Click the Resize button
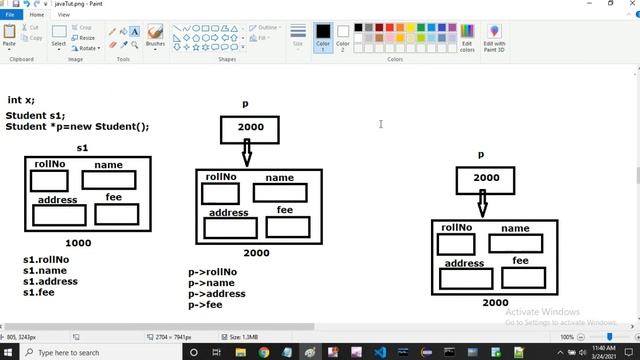This screenshot has width=640, height=360. coord(83,38)
